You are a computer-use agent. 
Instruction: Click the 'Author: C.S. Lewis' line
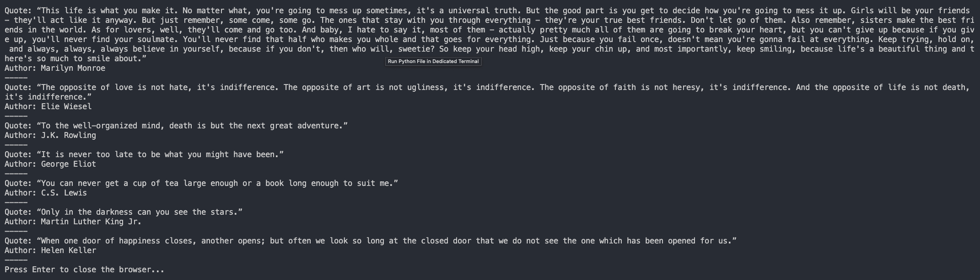(x=46, y=193)
